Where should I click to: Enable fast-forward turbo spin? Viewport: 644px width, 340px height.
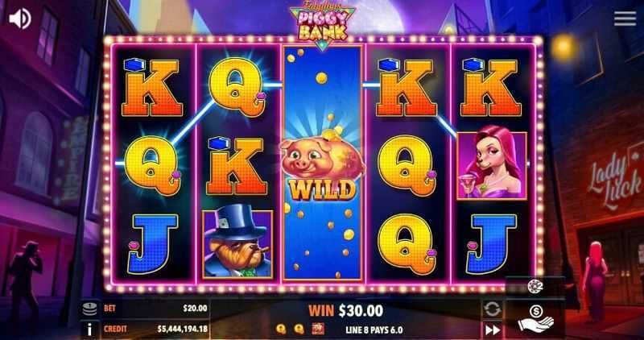[x=492, y=330]
